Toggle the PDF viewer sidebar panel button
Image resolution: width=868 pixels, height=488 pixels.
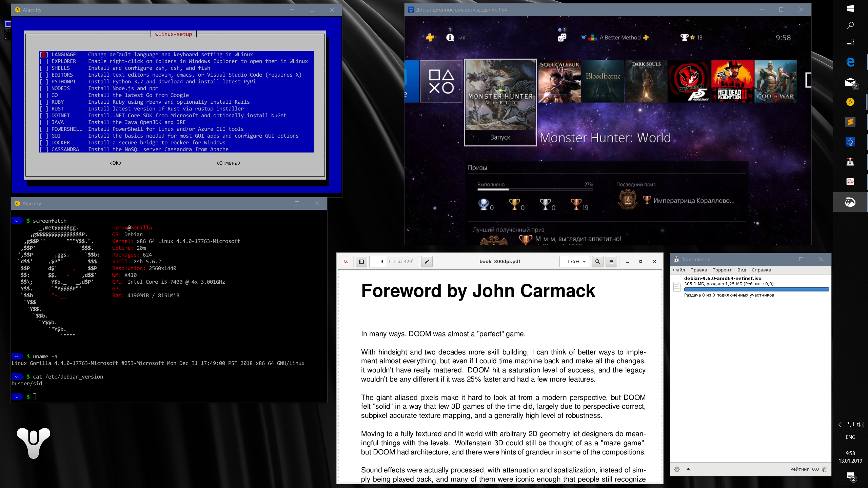point(361,262)
